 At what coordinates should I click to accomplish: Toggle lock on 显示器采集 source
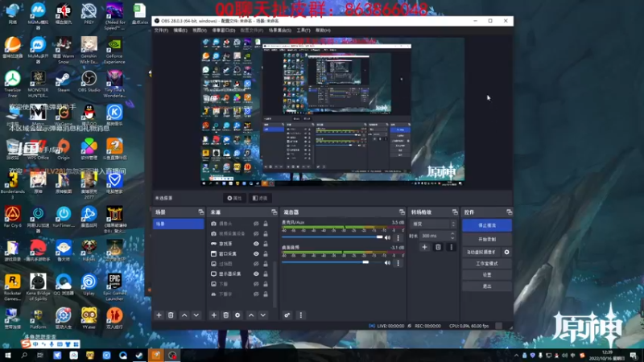coord(266,274)
